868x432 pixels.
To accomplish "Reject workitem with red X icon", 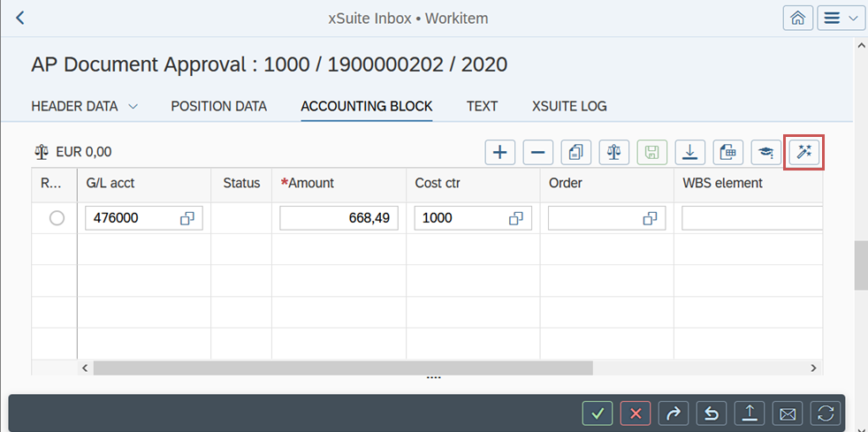I will (636, 413).
